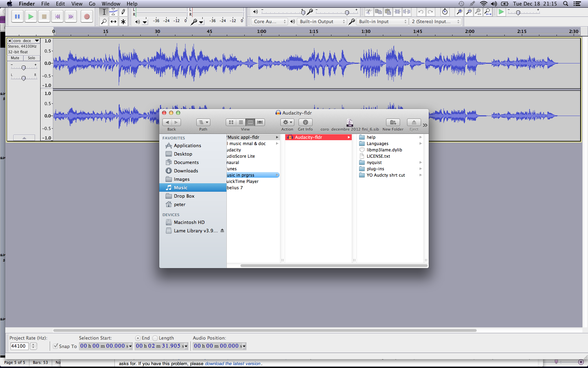The width and height of the screenshot is (588, 368).
Task: Open the 2 (Stereo) Input channels dropdown
Action: [x=435, y=22]
